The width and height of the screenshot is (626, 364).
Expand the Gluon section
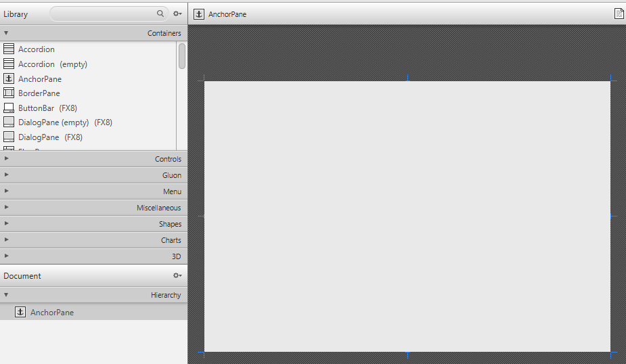[6, 175]
